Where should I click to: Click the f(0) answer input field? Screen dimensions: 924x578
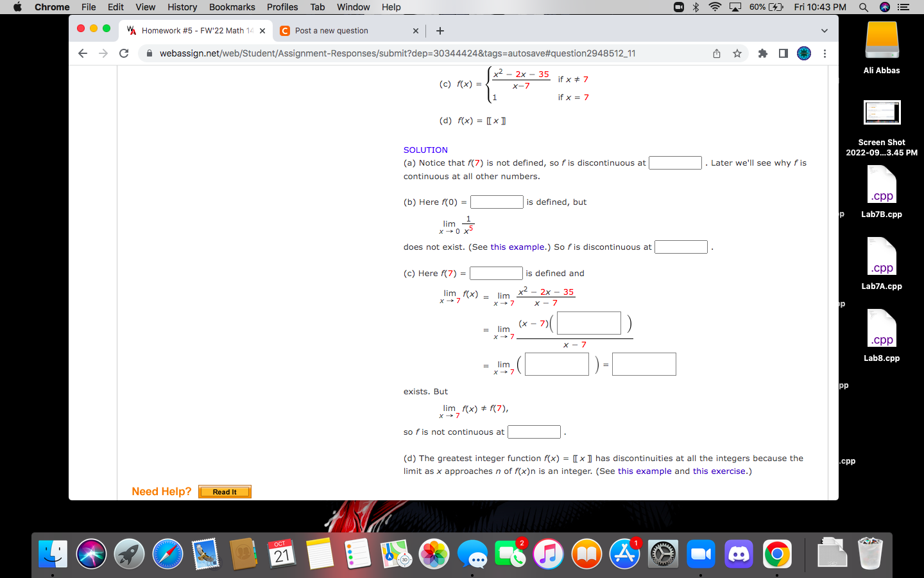coord(497,202)
